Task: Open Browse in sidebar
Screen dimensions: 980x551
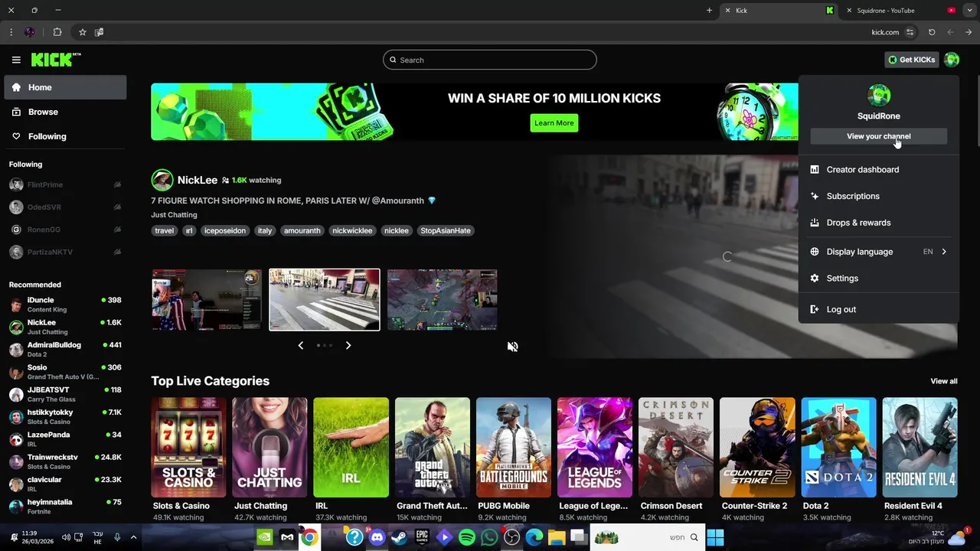Action: 65,112
